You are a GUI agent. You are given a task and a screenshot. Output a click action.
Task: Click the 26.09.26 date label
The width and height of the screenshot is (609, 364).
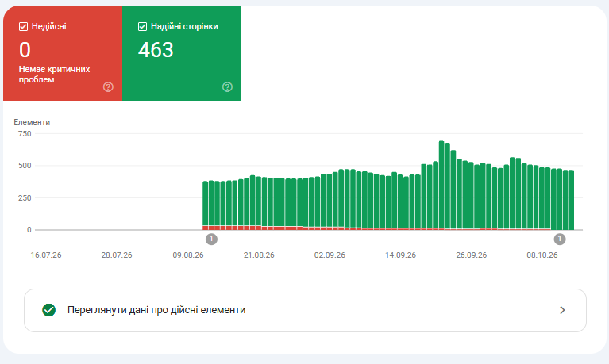click(x=471, y=255)
